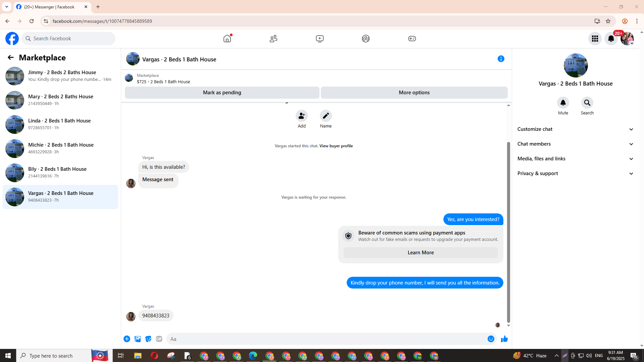Open the notifications bell icon

[611, 39]
